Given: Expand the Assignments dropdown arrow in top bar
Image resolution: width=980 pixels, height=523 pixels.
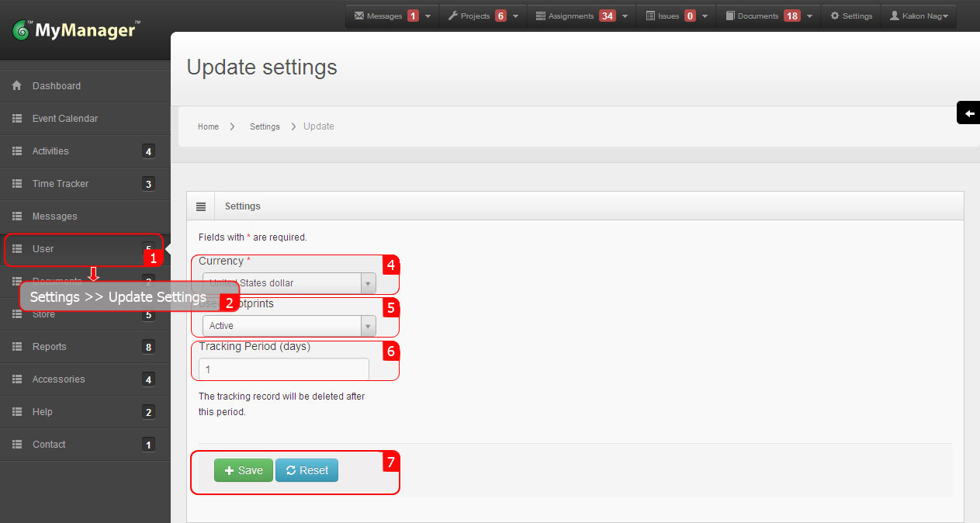Looking at the screenshot, I should 626,16.
